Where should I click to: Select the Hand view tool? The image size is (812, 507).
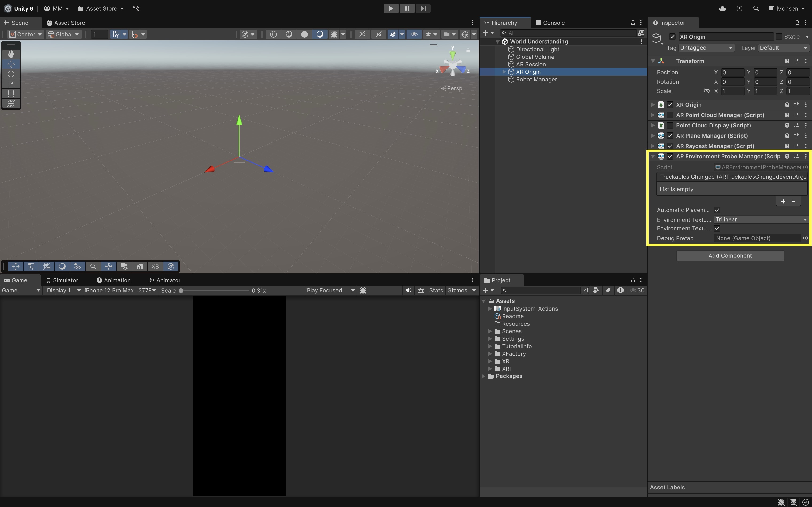11,54
